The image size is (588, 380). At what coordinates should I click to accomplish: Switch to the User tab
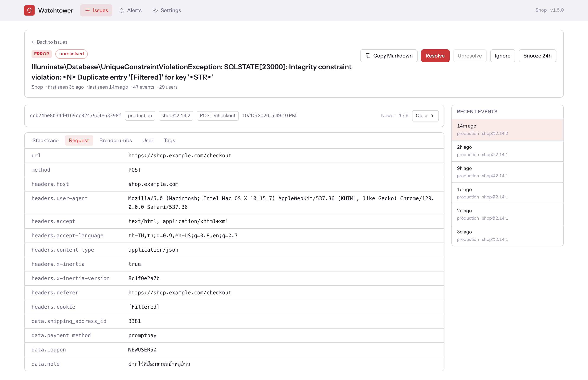point(148,141)
